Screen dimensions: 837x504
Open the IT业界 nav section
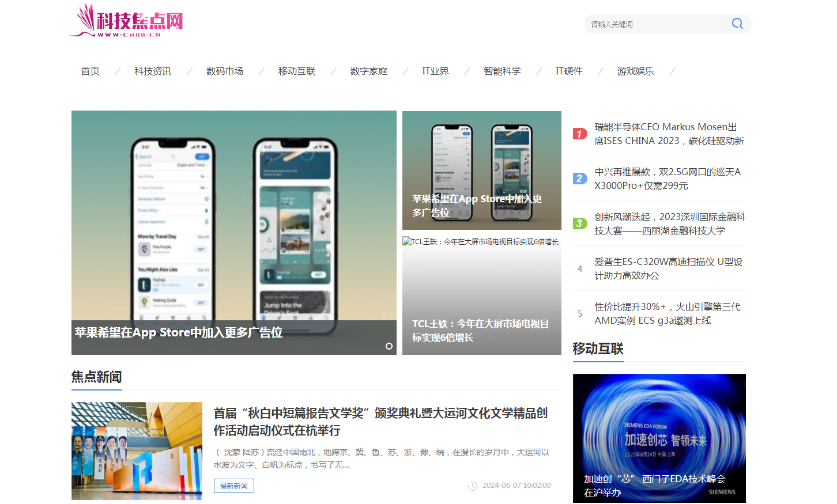[435, 71]
